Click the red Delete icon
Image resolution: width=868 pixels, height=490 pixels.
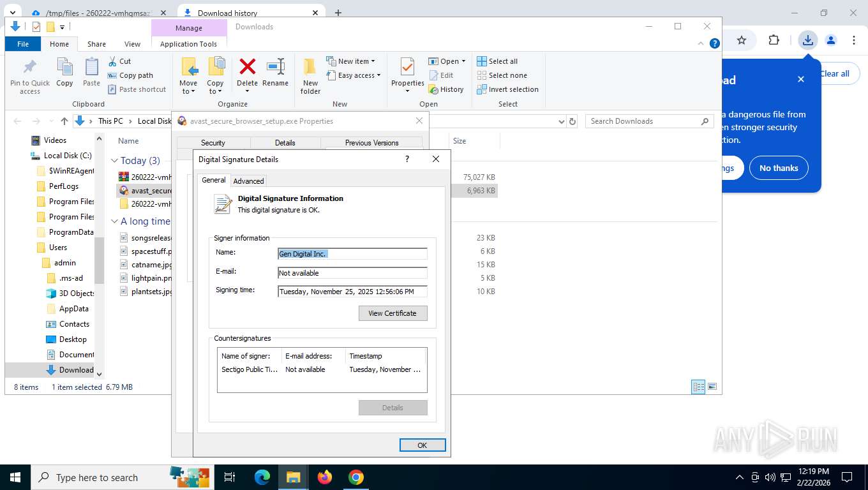point(247,66)
